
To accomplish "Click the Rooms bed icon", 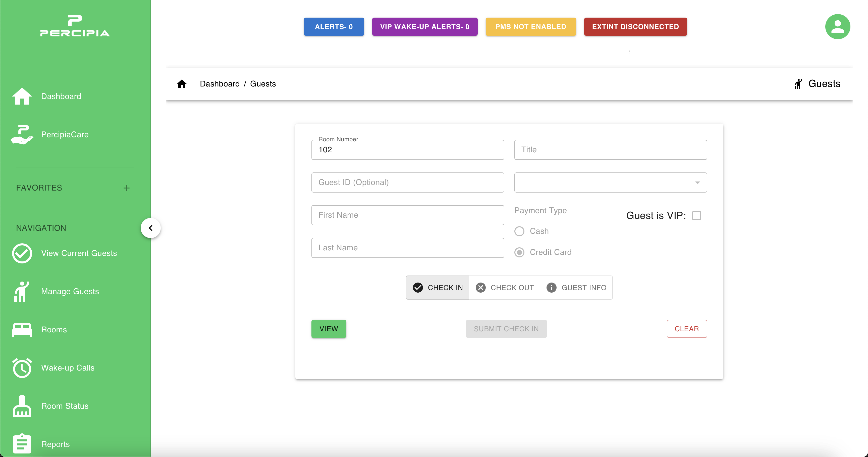I will pos(22,330).
